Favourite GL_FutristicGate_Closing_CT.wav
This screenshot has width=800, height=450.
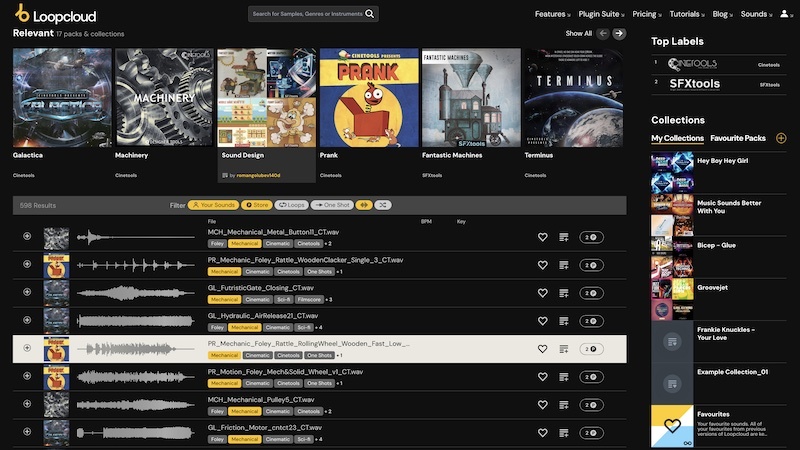(542, 293)
